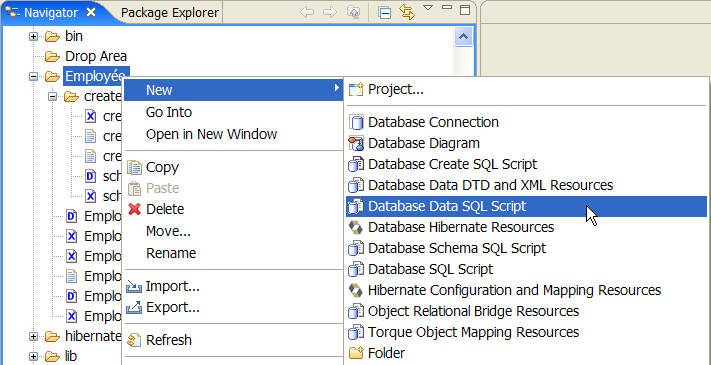Click the Collapse All toolbar icon
Viewport: 711px width, 365px height.
385,13
